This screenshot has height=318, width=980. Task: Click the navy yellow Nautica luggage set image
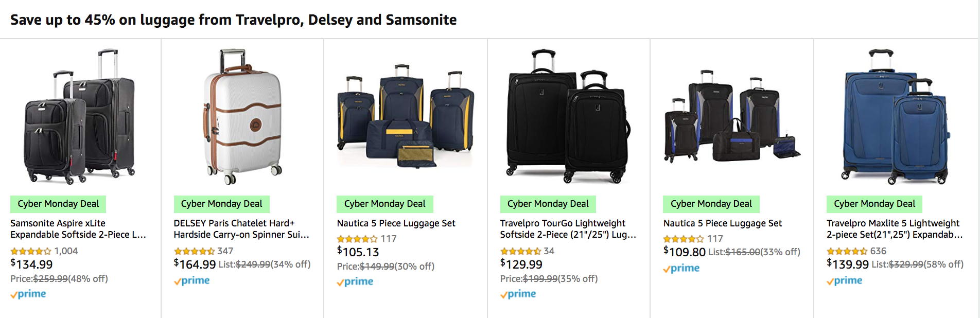point(405,117)
